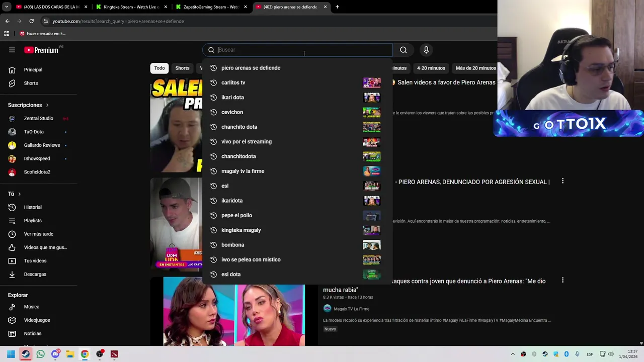644x362 pixels.
Task: Open Chrome apps grid in bookmarks bar
Action: [7, 34]
